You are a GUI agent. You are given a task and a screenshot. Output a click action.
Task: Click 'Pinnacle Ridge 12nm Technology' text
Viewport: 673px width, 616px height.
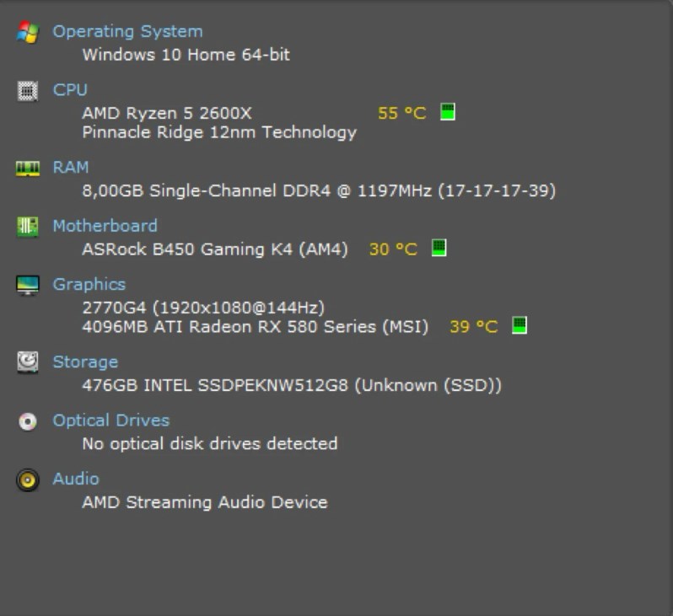pos(219,132)
